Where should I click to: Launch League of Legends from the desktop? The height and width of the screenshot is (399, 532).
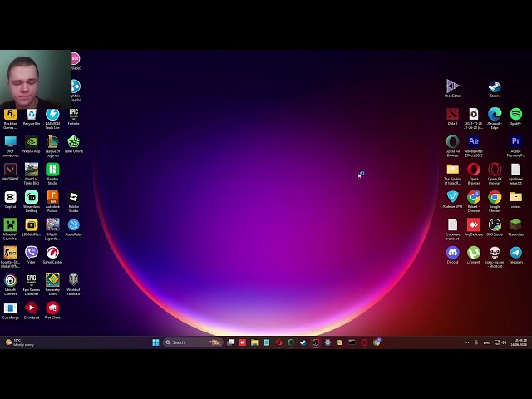pos(52,146)
